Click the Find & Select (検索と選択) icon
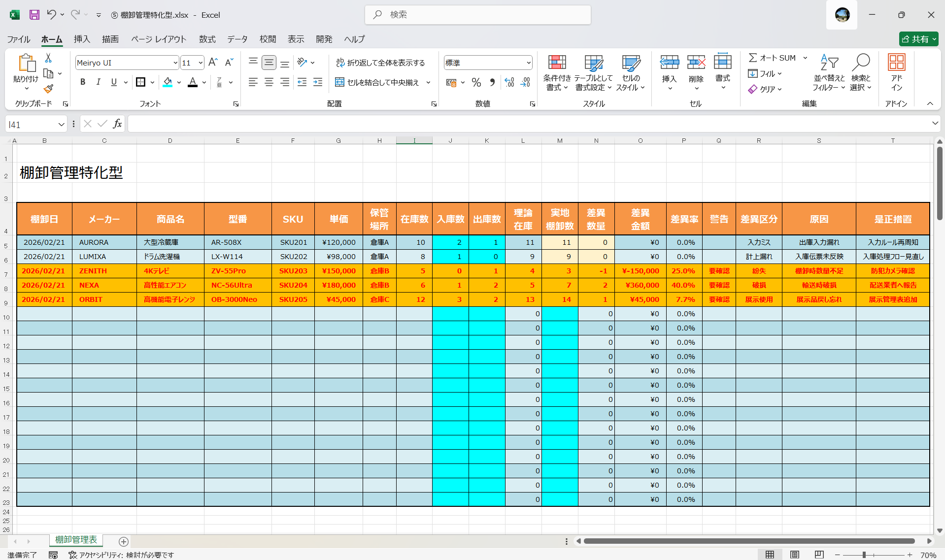Image resolution: width=945 pixels, height=560 pixels. coord(861,72)
